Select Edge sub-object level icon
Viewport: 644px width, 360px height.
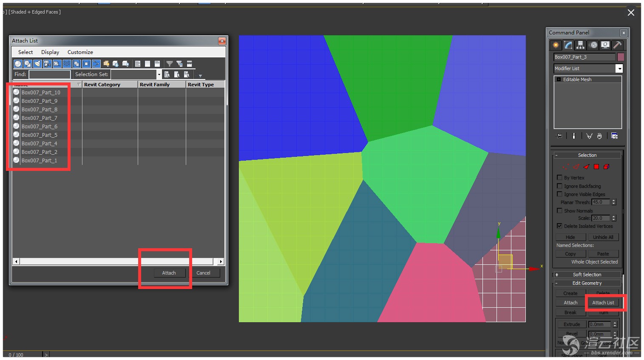click(x=576, y=167)
